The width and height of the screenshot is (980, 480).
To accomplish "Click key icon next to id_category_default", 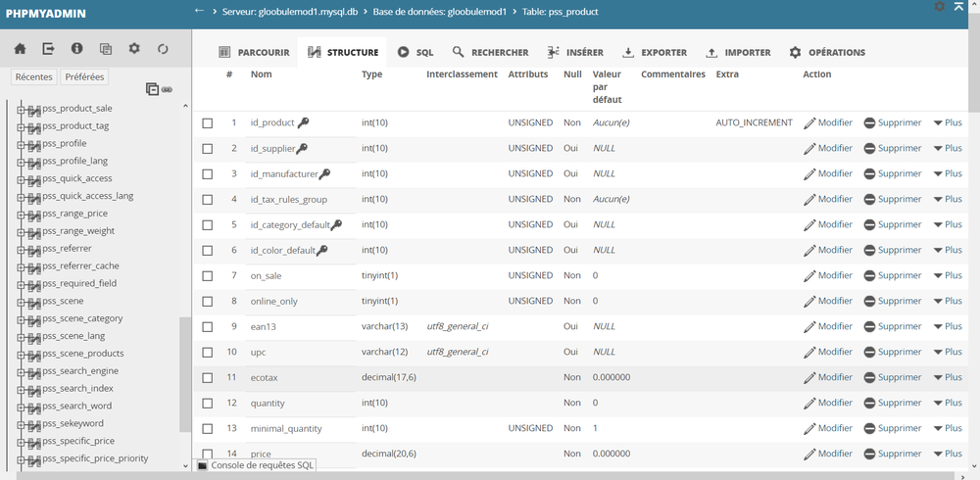I will point(336,225).
